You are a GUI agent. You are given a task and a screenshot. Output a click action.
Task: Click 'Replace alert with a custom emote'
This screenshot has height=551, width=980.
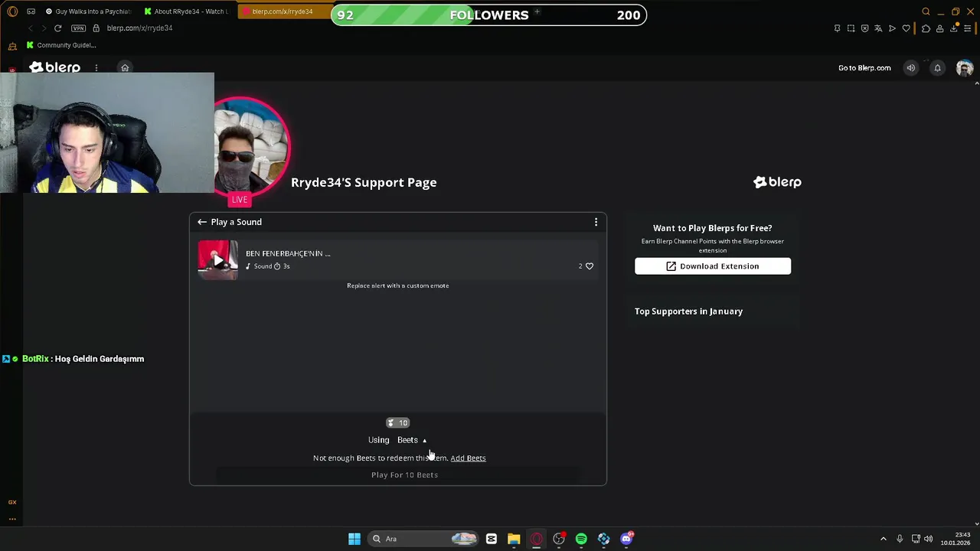pyautogui.click(x=398, y=285)
